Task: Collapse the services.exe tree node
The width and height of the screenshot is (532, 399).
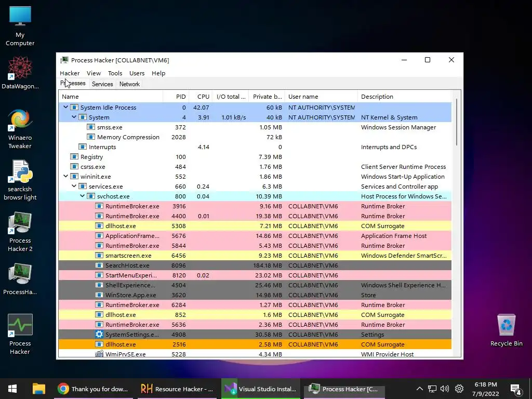Action: [x=74, y=187]
